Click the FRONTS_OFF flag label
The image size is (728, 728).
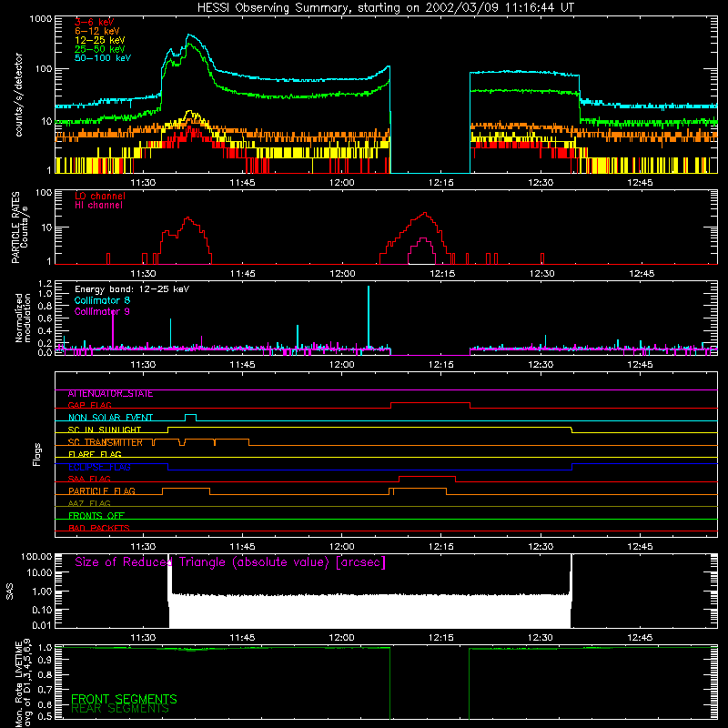click(x=96, y=516)
